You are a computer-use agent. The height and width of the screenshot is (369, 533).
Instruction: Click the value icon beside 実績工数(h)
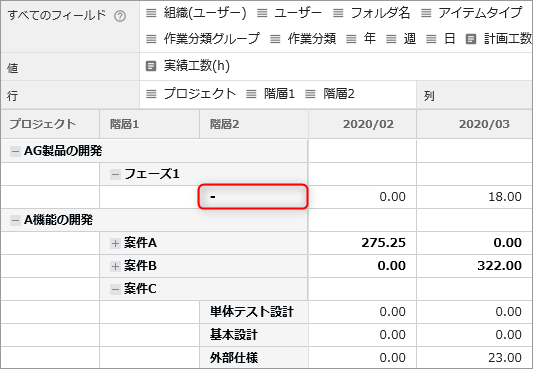pos(151,66)
